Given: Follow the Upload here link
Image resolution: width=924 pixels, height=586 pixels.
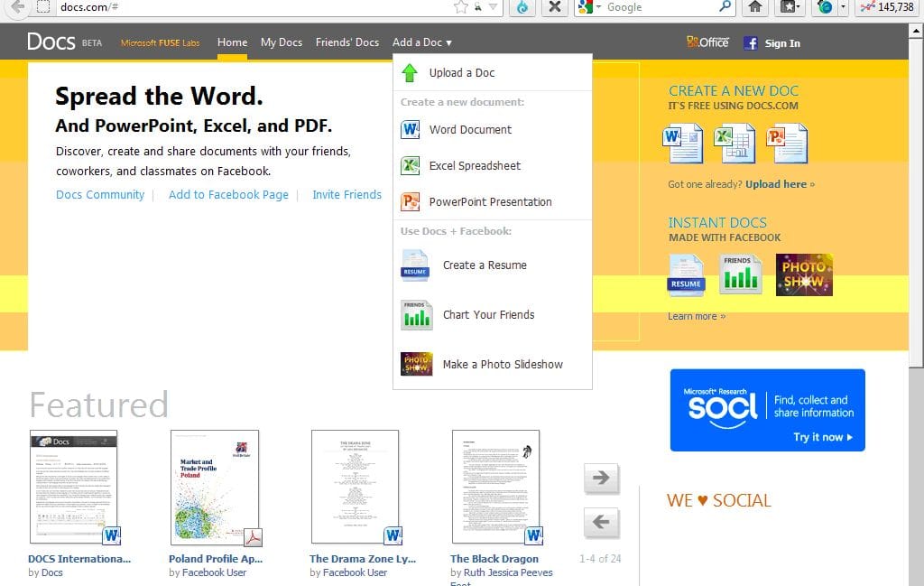Looking at the screenshot, I should pyautogui.click(x=780, y=184).
